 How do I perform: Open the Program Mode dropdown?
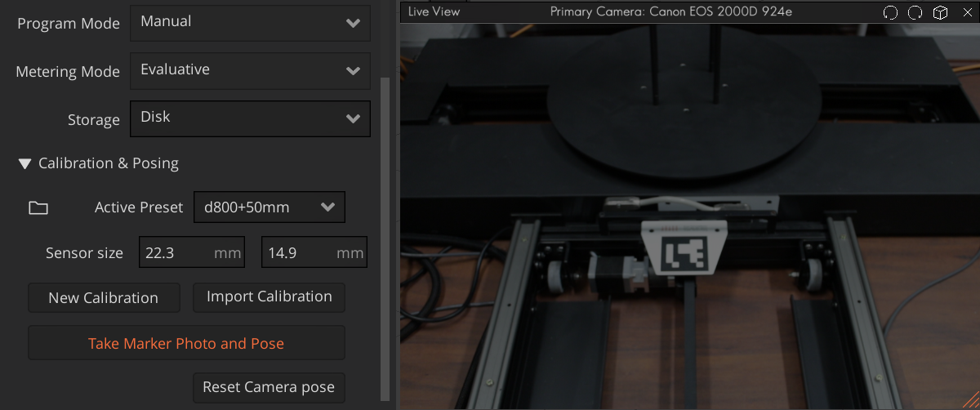(250, 23)
